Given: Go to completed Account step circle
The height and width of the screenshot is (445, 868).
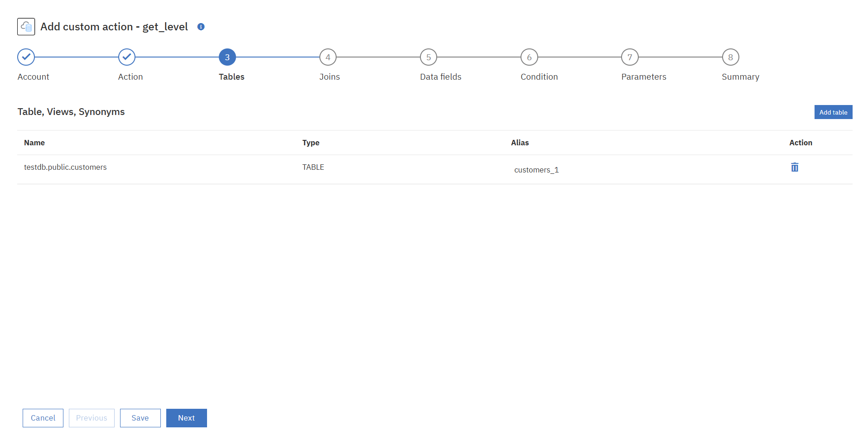Looking at the screenshot, I should 26,57.
